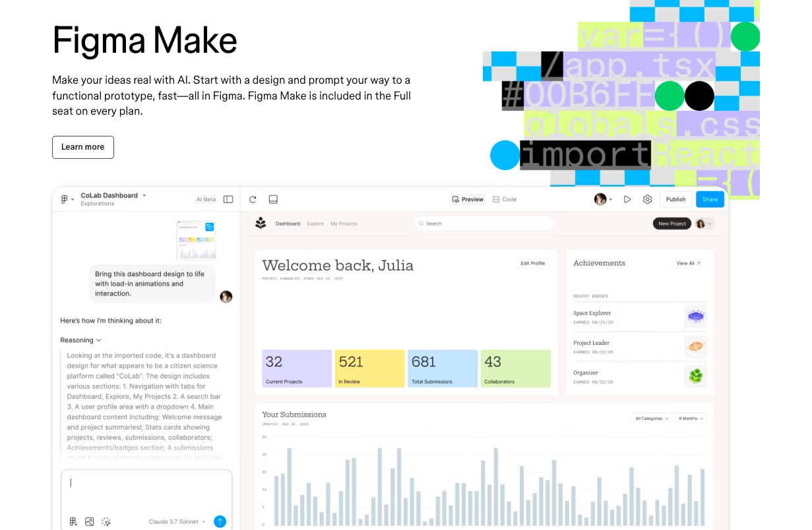Click into the prompt text box
Image resolution: width=812 pixels, height=530 pixels.
pyautogui.click(x=146, y=490)
